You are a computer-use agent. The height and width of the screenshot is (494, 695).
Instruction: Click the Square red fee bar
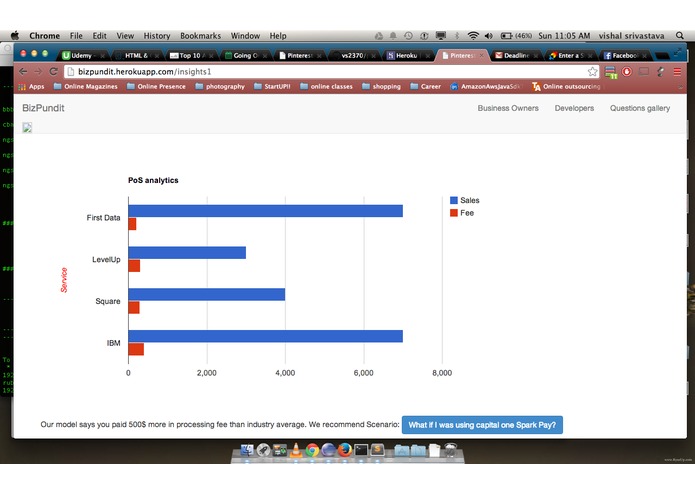point(134,307)
